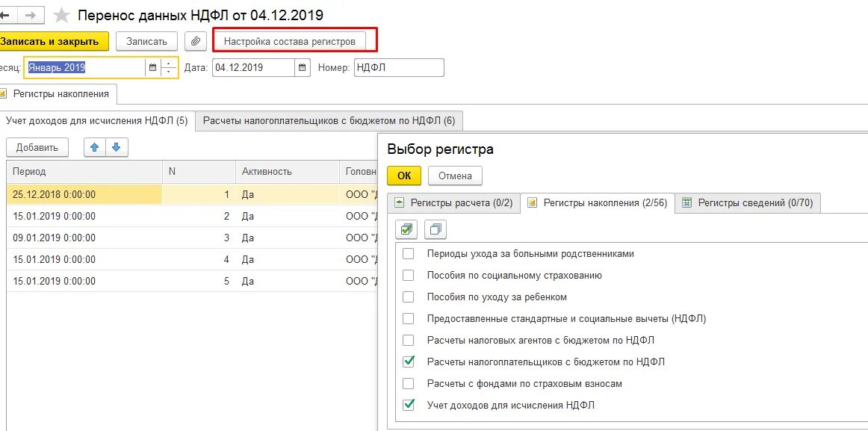Click inside the Номер input field
This screenshot has height=431, width=868.
(398, 67)
